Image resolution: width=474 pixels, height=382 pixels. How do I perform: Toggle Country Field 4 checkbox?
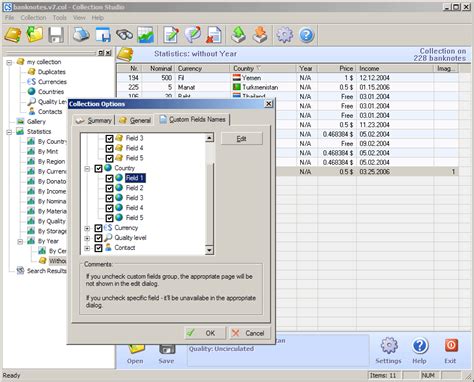(109, 208)
